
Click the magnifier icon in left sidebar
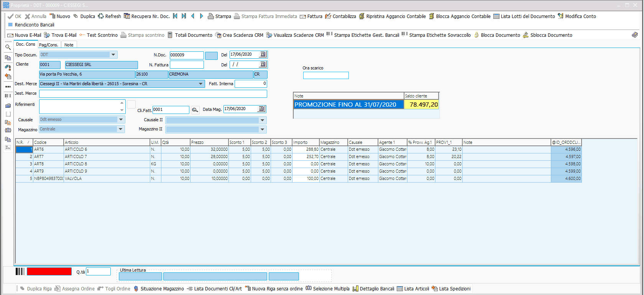point(8,47)
